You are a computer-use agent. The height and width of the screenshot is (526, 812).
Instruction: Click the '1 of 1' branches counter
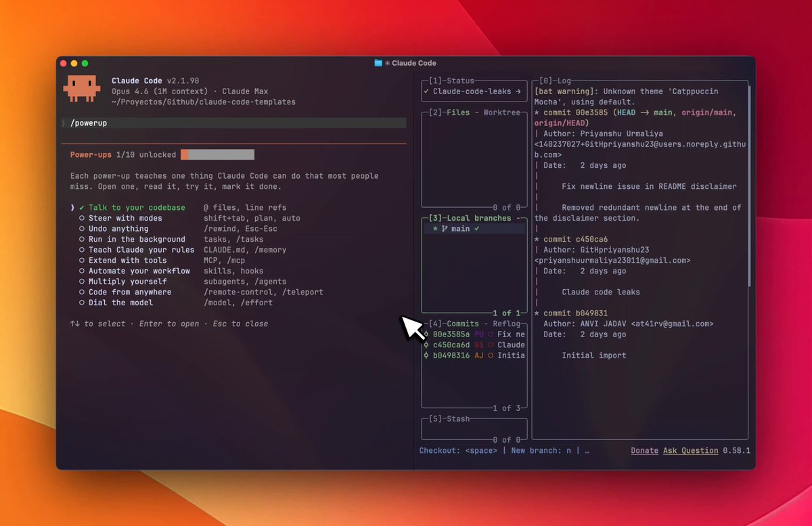pyautogui.click(x=507, y=313)
